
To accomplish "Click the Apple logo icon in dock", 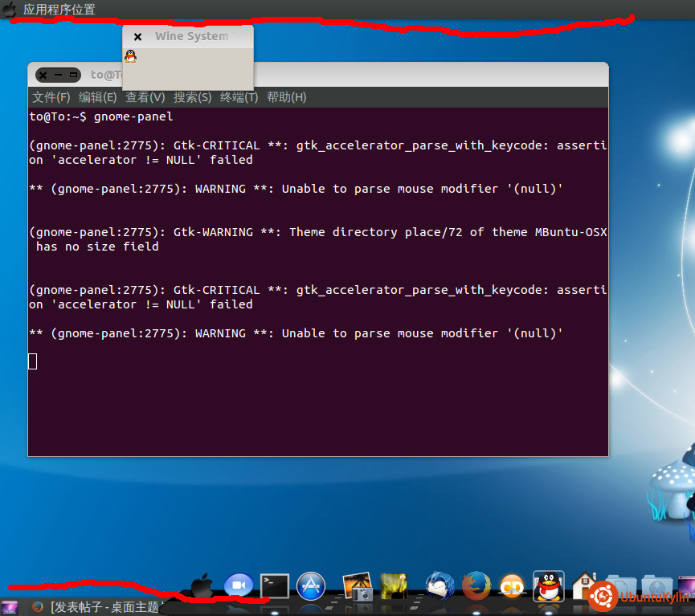I will (x=202, y=586).
